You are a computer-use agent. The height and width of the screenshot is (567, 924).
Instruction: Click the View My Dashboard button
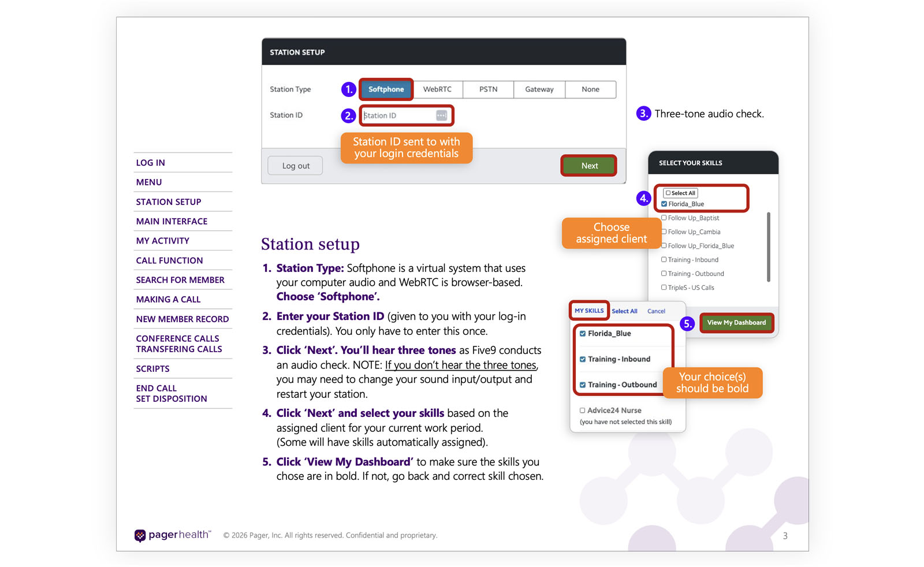(736, 323)
